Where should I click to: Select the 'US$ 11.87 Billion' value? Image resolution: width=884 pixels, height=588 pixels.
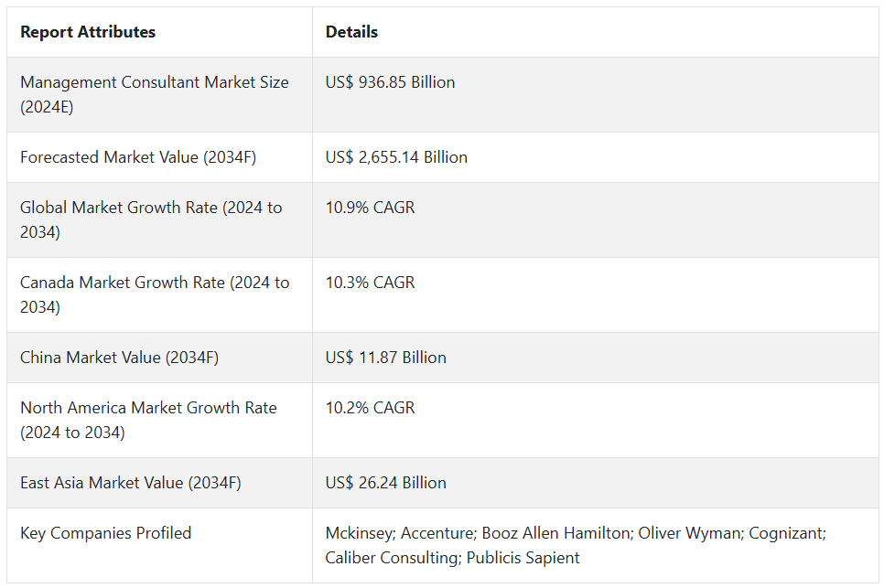(x=385, y=358)
